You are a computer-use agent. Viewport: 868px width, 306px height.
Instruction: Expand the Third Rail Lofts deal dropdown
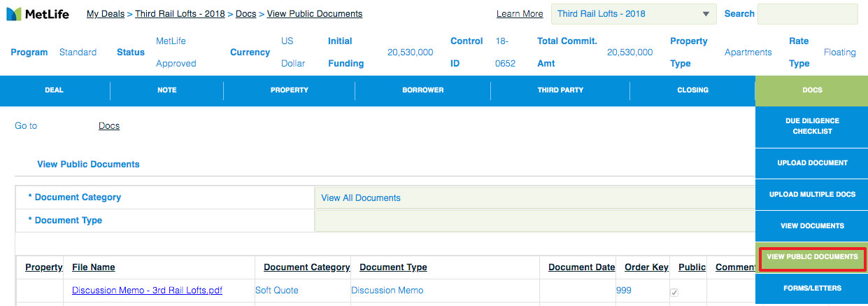pyautogui.click(x=632, y=14)
